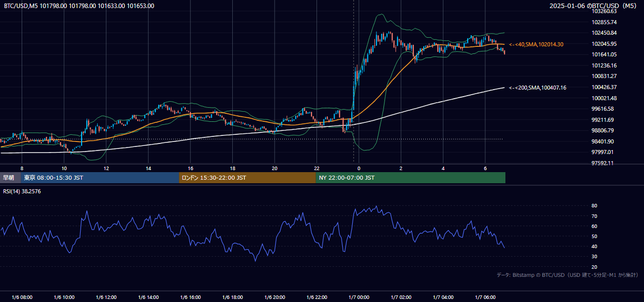Click hour tick 18 under price chart
Image resolution: width=644 pixels, height=302 pixels.
coord(232,168)
